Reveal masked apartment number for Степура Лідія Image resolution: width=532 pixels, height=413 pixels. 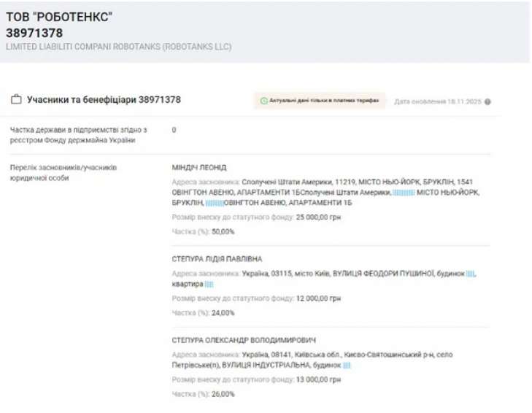click(209, 284)
